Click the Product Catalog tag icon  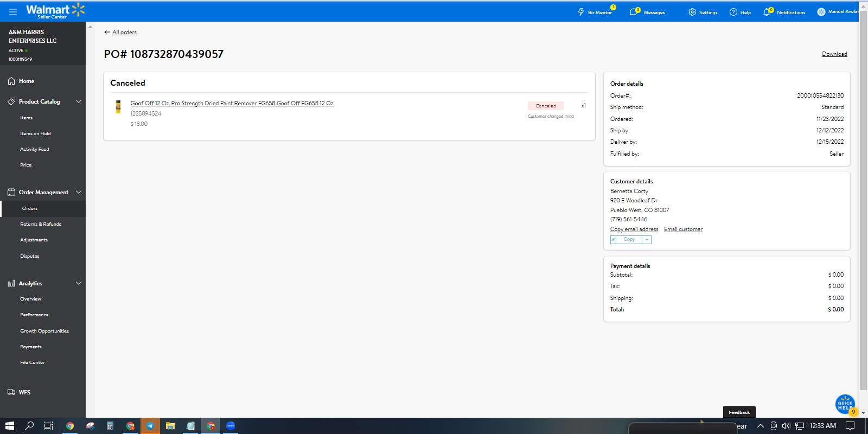11,101
